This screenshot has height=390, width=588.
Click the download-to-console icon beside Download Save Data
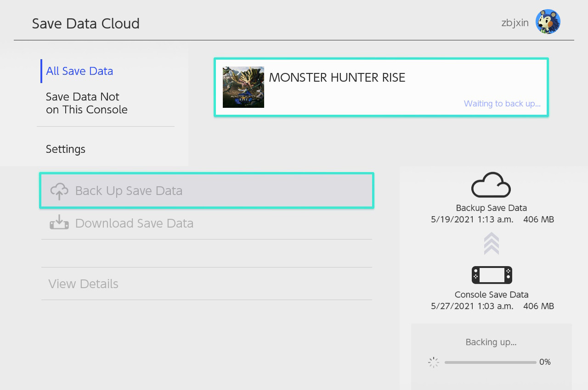click(x=59, y=223)
